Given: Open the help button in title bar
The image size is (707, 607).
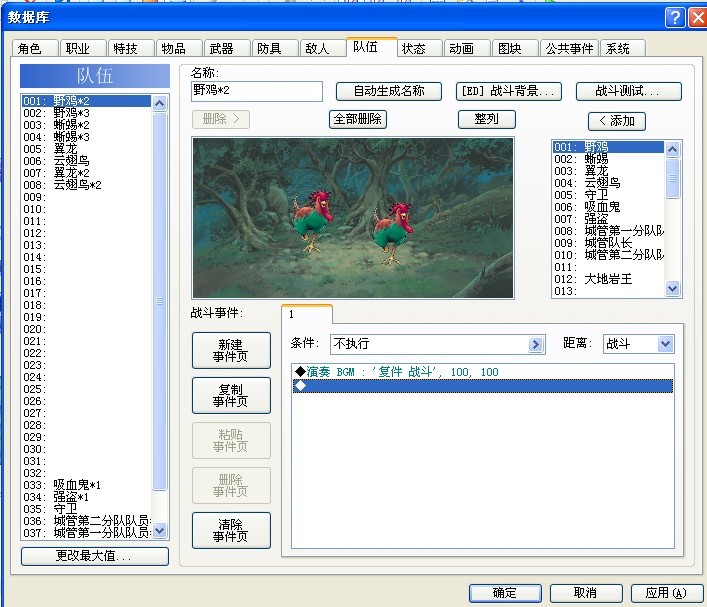Looking at the screenshot, I should click(x=674, y=18).
